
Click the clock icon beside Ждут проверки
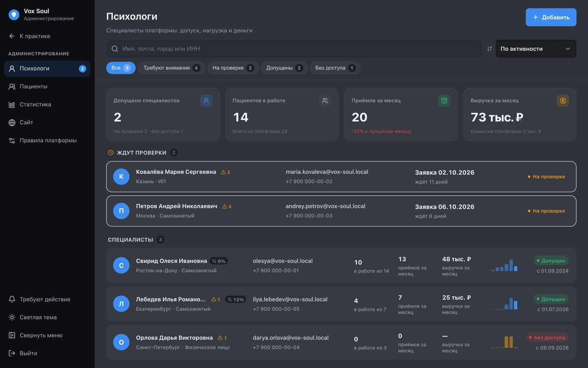111,153
